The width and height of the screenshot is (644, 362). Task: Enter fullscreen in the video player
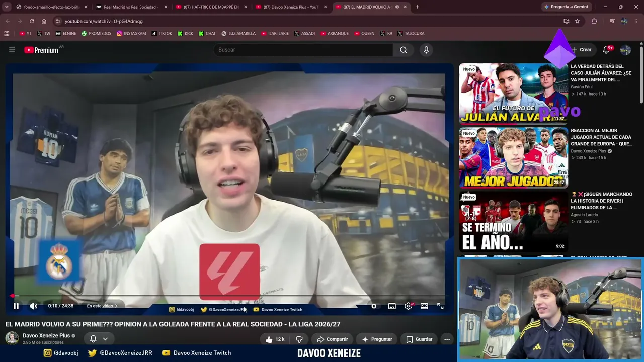[x=440, y=306]
